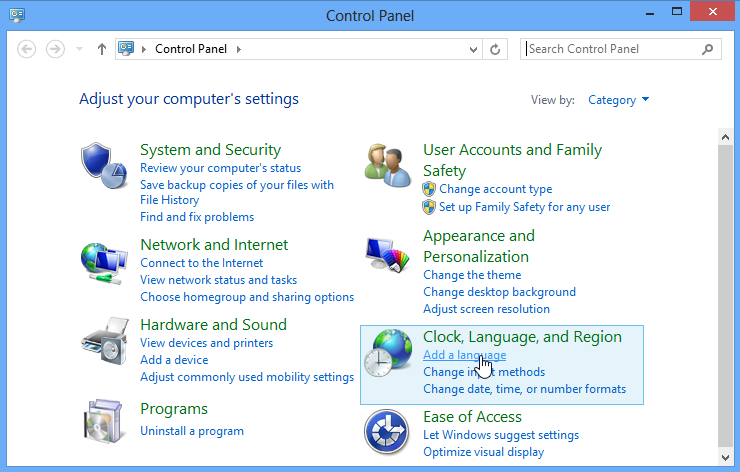740x472 pixels.
Task: Open the Ease of Access icon
Action: click(x=387, y=432)
